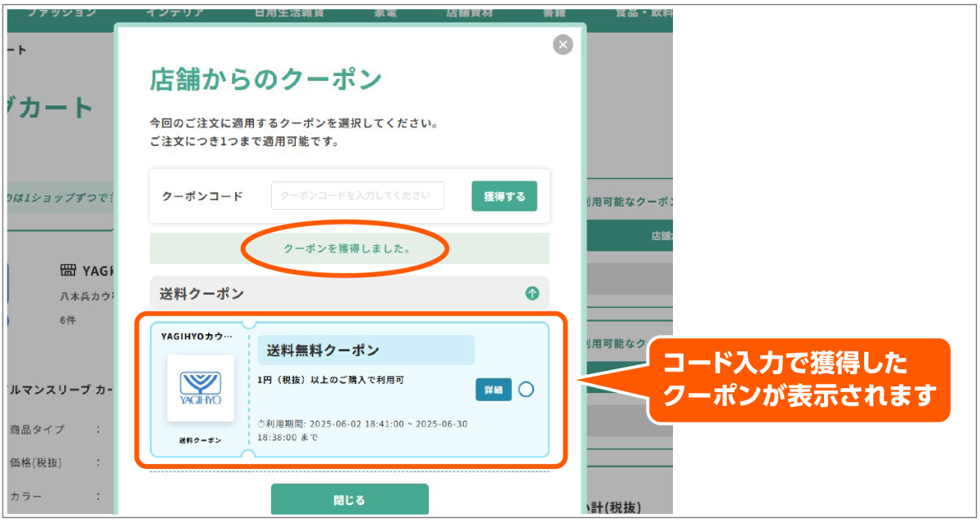980x527 pixels.
Task: Click the 閉じる button
Action: tap(350, 499)
